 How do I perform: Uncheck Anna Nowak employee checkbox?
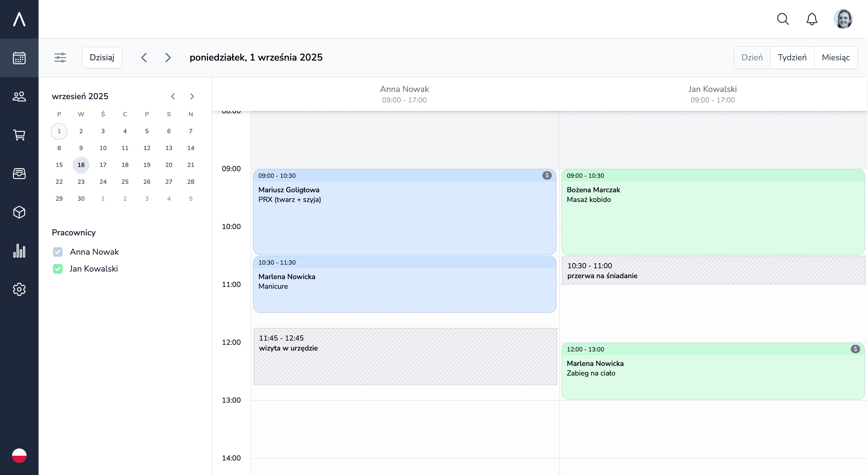point(58,252)
